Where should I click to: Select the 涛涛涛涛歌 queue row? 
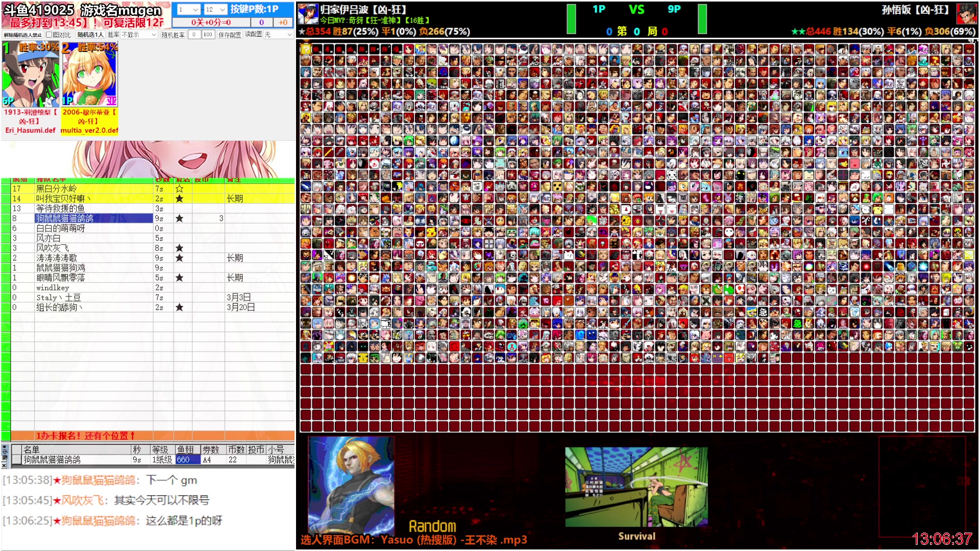coord(153,258)
